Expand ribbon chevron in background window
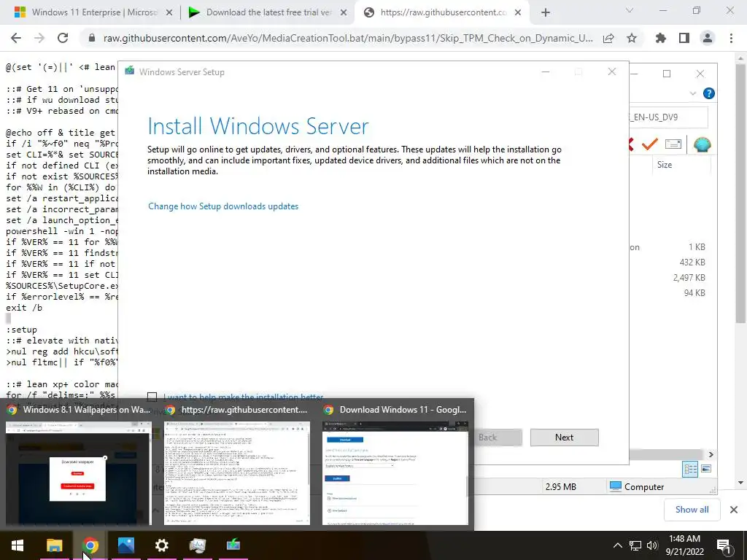 pyautogui.click(x=693, y=93)
